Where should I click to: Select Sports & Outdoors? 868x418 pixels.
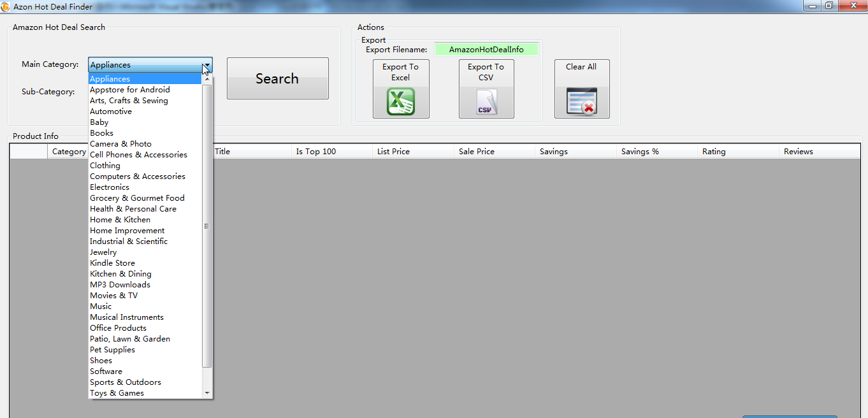pos(145,382)
